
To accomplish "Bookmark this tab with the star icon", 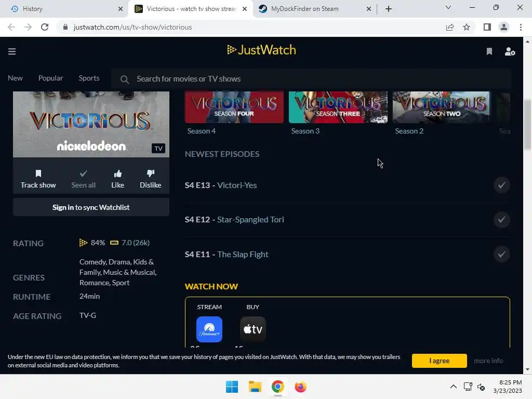I will click(467, 27).
